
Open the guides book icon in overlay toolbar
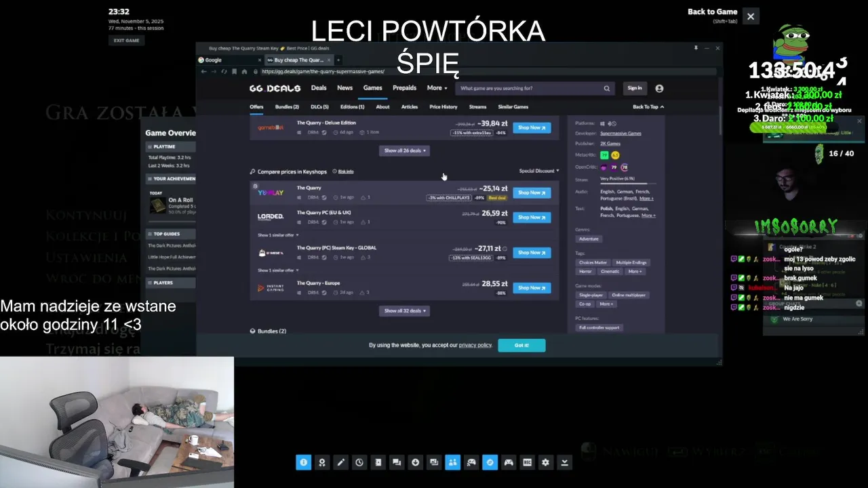pos(378,462)
